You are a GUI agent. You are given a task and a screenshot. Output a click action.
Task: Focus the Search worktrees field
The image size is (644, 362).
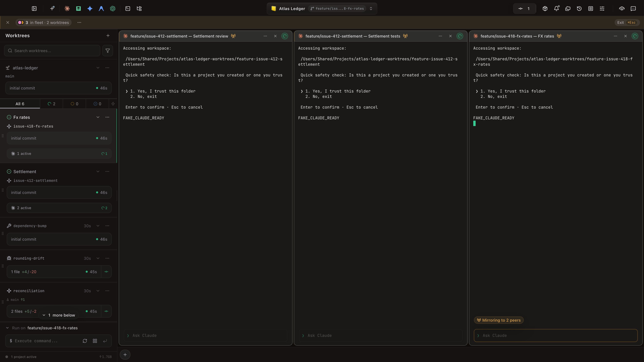52,51
